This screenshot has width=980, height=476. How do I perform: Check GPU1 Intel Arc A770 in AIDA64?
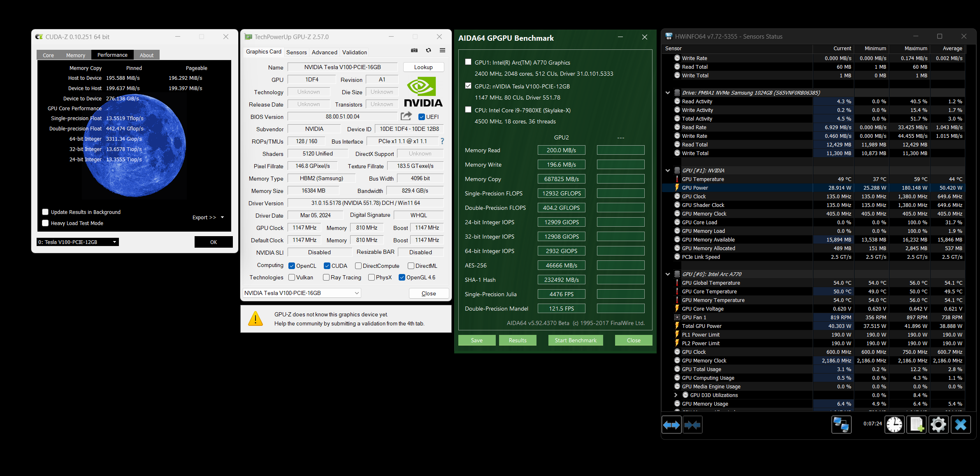(x=468, y=62)
